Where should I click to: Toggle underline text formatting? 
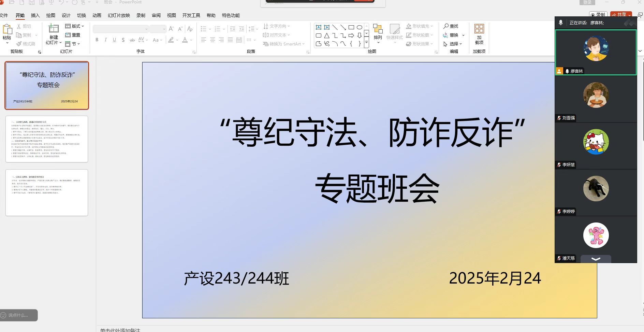click(114, 40)
